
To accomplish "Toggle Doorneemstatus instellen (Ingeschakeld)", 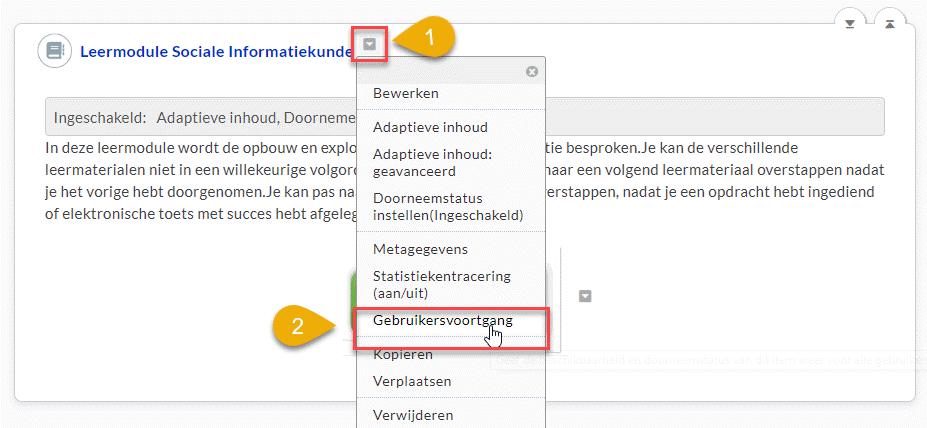I will (x=433, y=206).
